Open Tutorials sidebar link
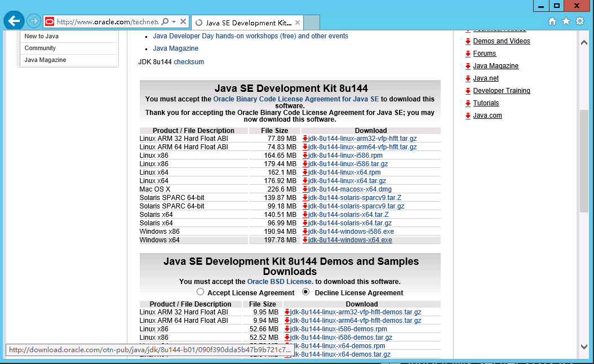The height and width of the screenshot is (364, 594). [486, 103]
